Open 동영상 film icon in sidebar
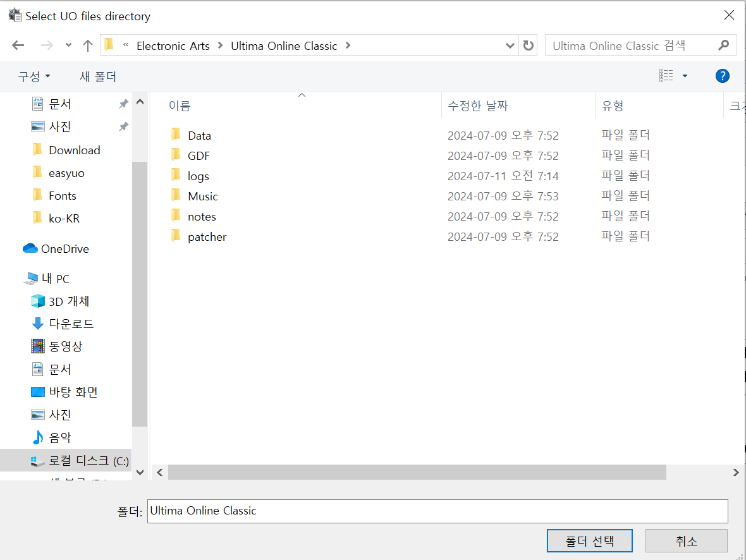This screenshot has height=560, width=746. tap(37, 346)
